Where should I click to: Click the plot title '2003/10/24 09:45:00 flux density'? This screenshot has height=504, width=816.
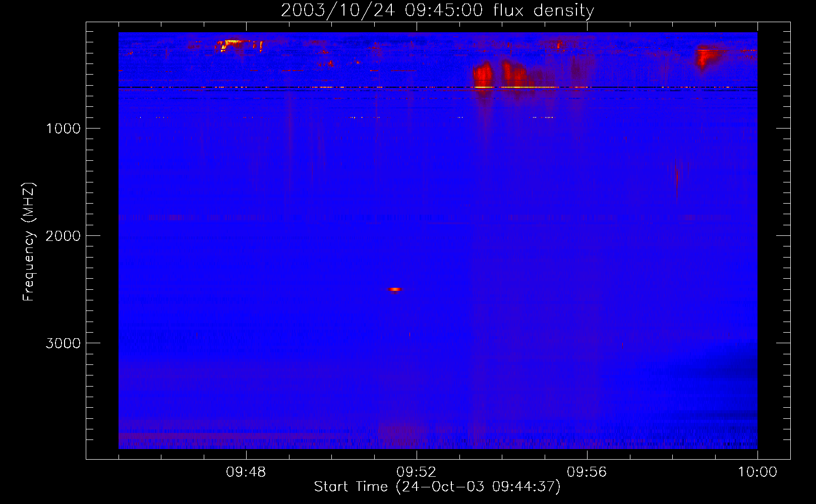[437, 10]
